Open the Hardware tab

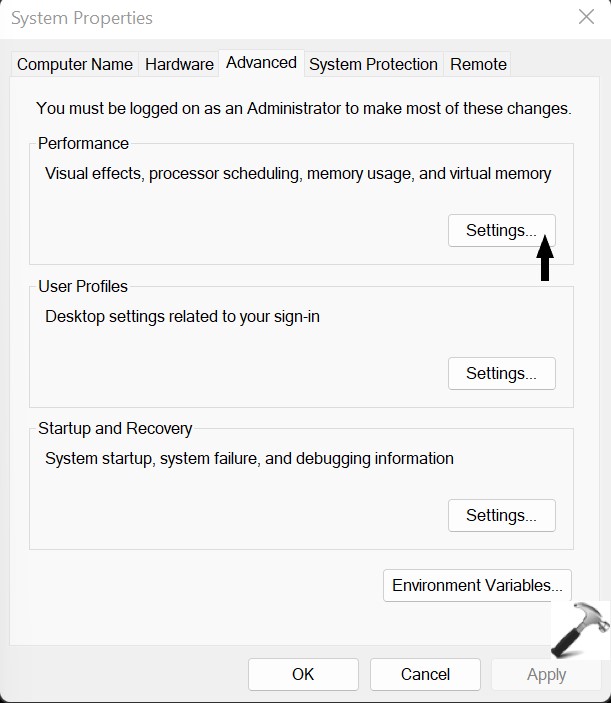179,64
